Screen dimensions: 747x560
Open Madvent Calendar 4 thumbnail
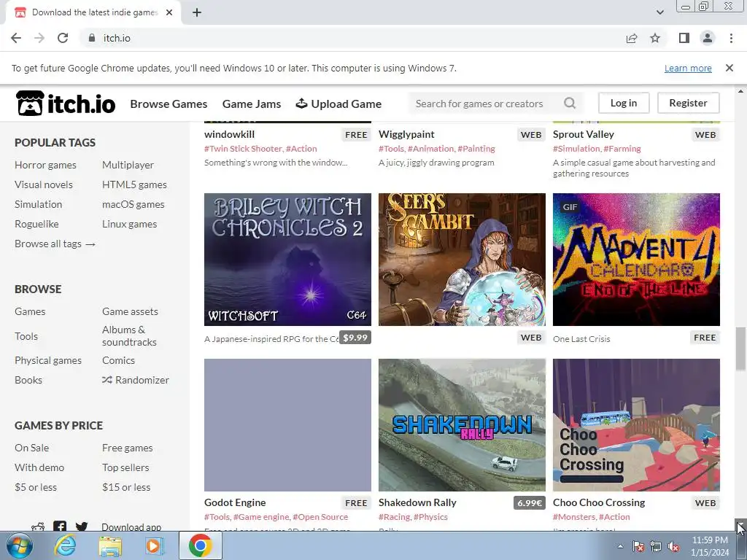(636, 260)
